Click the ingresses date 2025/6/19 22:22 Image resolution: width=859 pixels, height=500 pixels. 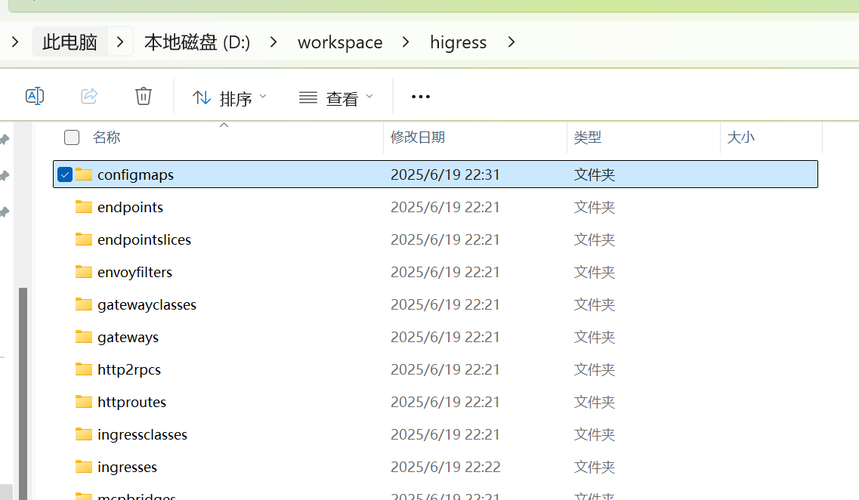point(445,467)
